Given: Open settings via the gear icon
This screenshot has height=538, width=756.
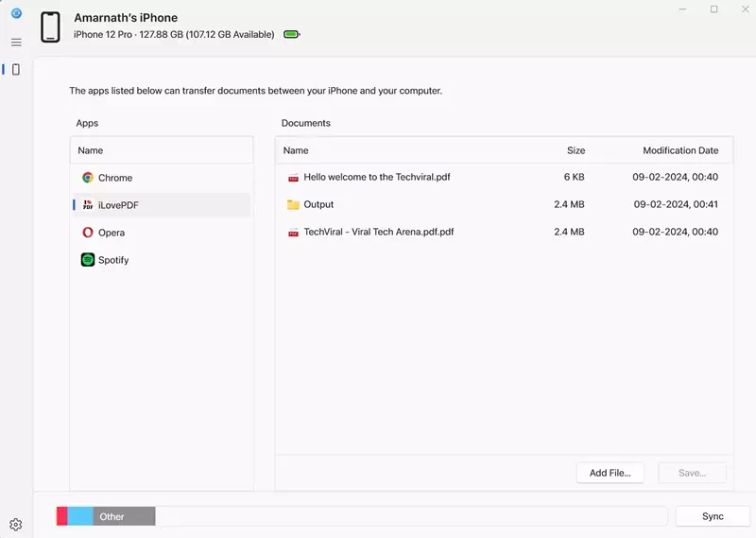Looking at the screenshot, I should pos(16,524).
